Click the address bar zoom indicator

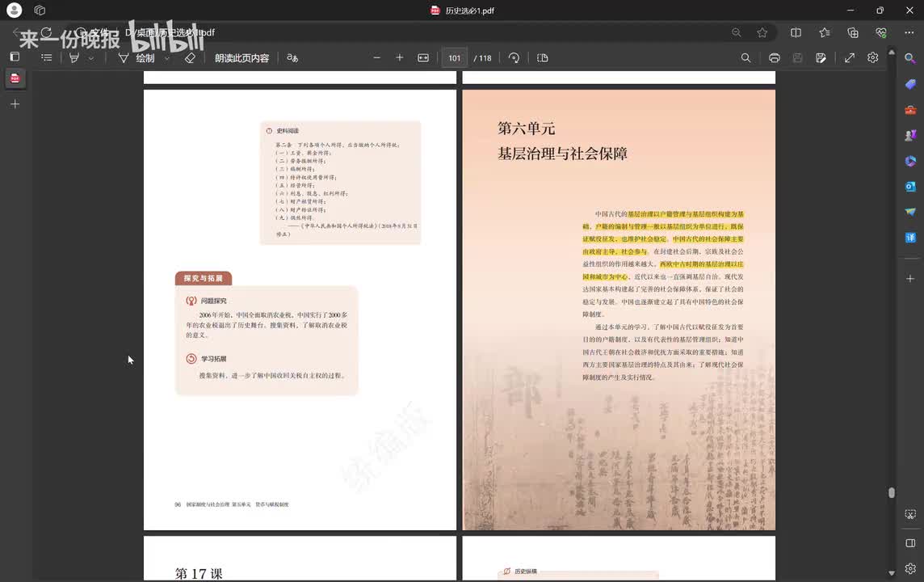click(736, 33)
